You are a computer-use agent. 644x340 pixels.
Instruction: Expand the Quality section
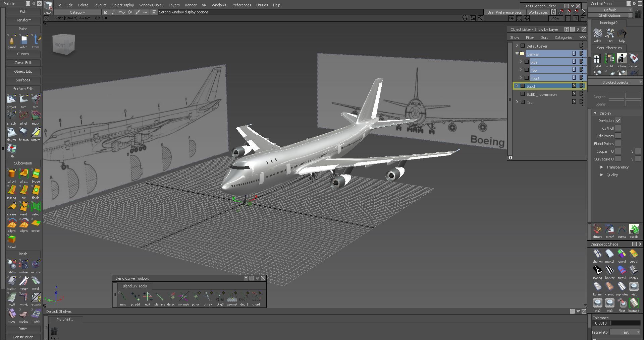602,175
